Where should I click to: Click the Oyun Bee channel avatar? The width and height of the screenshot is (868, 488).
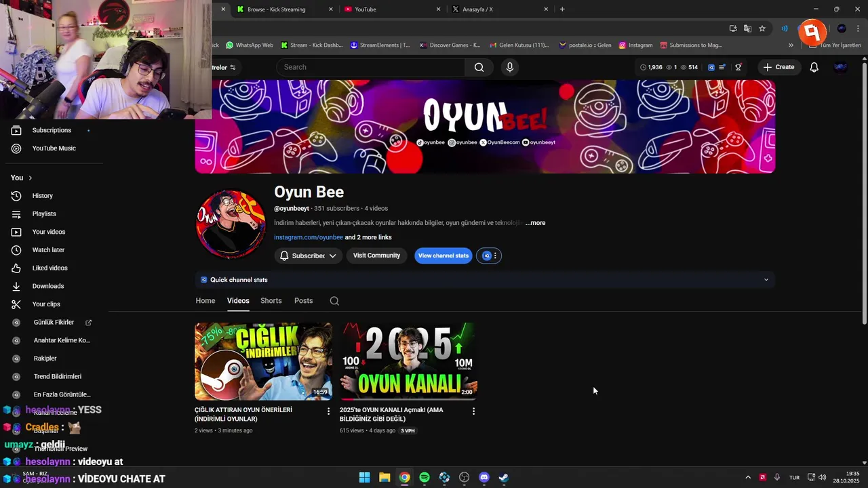pyautogui.click(x=231, y=224)
